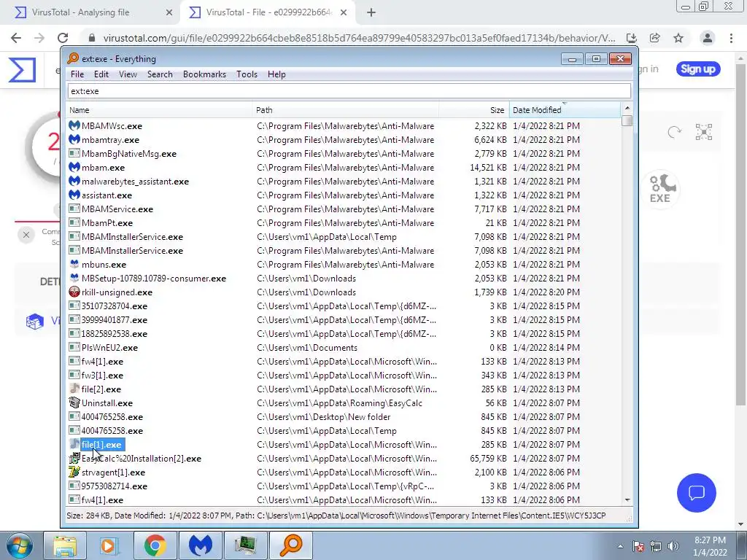Viewport: 747px width, 560px height.
Task: Show hidden system tray icons
Action: click(620, 546)
